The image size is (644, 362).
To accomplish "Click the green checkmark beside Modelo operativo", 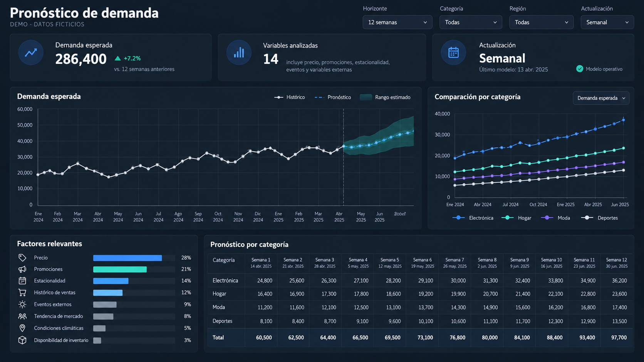I will [580, 69].
